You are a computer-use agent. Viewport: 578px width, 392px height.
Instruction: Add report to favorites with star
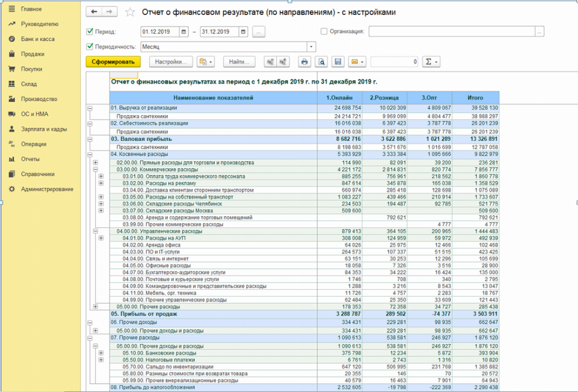coord(130,12)
